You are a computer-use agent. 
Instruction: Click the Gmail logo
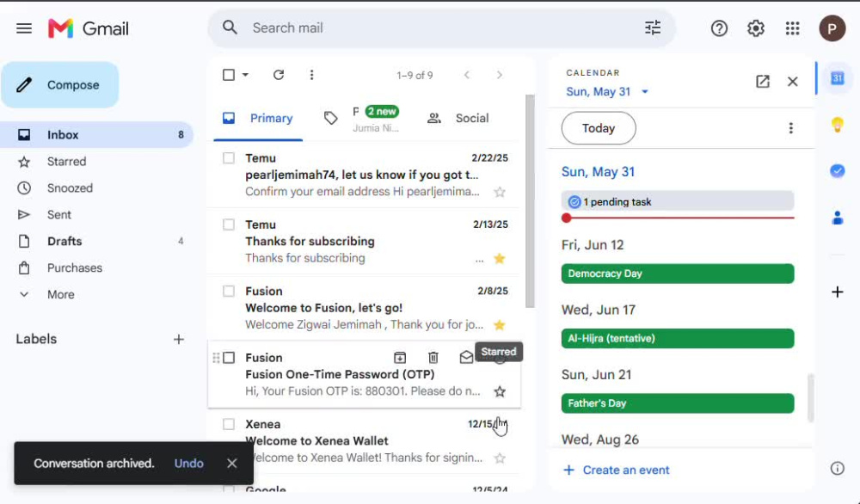pos(89,28)
